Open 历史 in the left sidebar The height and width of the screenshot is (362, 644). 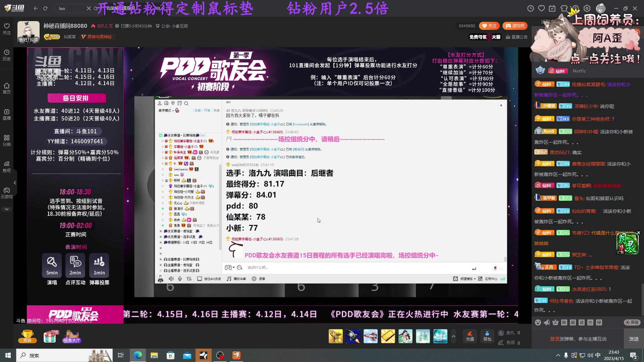click(x=7, y=55)
